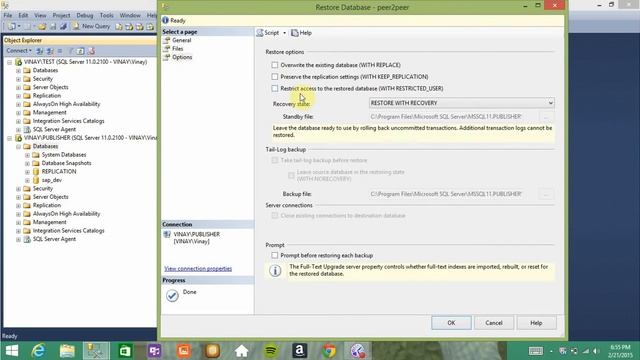Viewport: 640px width, 360px height.
Task: Select AlwaysOn High Availability under VINAY\PUBLISHER
Action: point(66,213)
